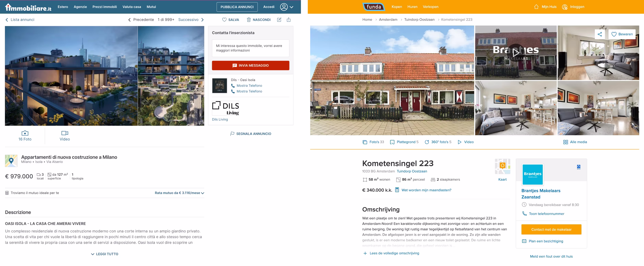
Task: Open the 16 Foto camera icon
Action: coord(25,133)
